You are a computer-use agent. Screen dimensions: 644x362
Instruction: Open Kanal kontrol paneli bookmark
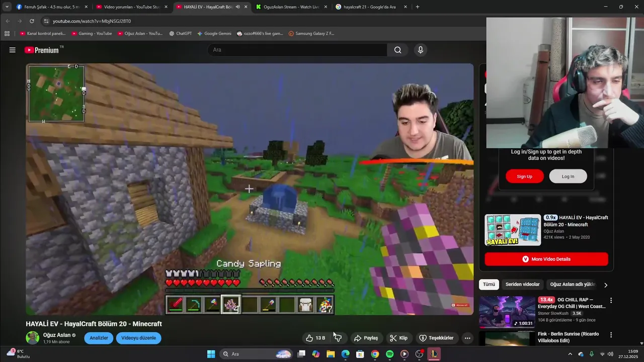point(43,34)
